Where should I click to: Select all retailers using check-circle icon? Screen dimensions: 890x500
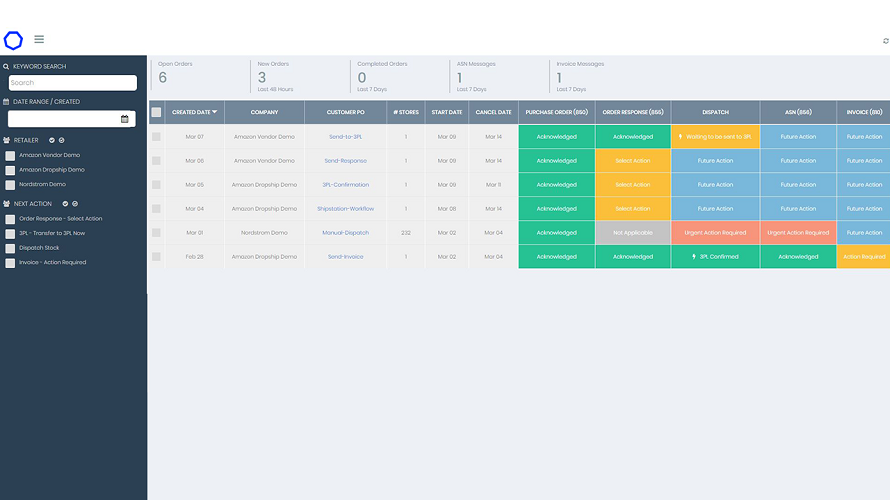click(50, 140)
